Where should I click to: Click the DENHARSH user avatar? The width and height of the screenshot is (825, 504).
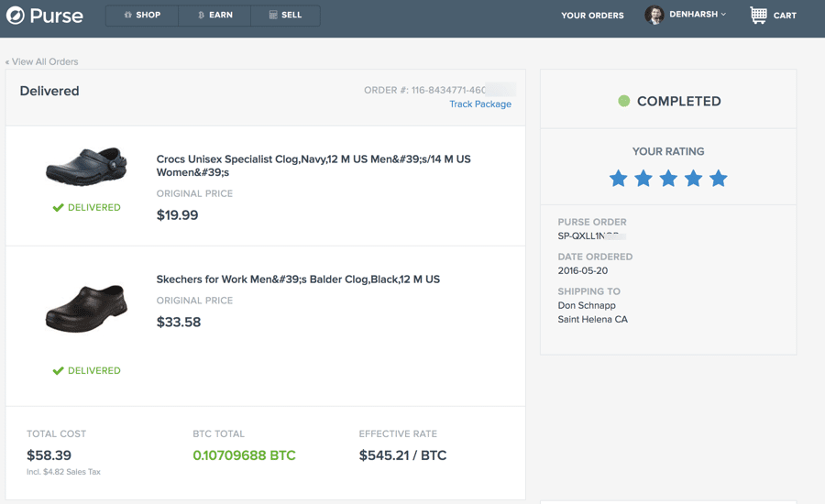click(654, 16)
